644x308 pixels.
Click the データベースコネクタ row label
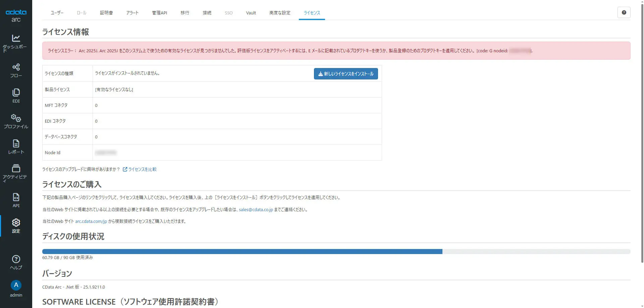point(61,137)
